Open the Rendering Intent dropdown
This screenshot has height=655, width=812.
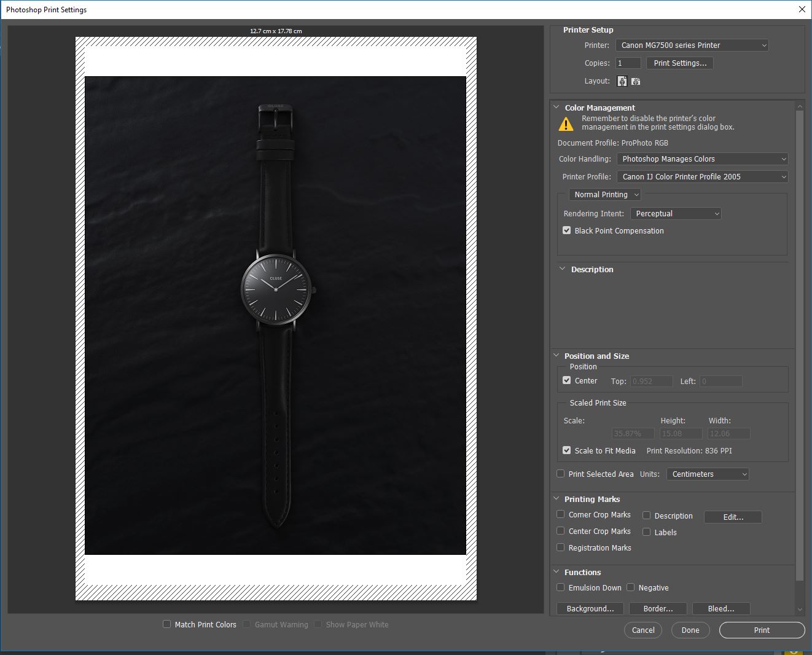tap(676, 214)
